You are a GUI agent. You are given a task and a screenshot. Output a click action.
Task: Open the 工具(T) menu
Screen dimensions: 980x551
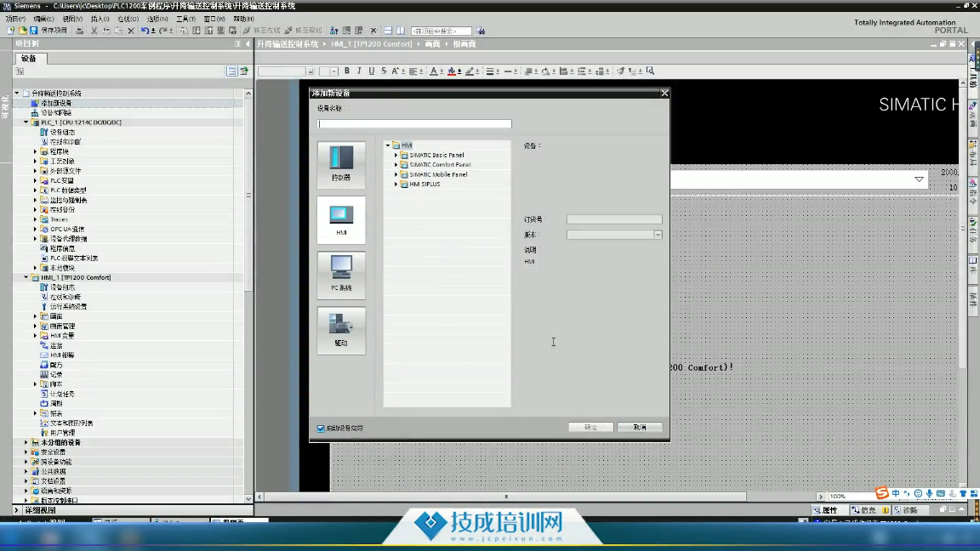pos(185,19)
